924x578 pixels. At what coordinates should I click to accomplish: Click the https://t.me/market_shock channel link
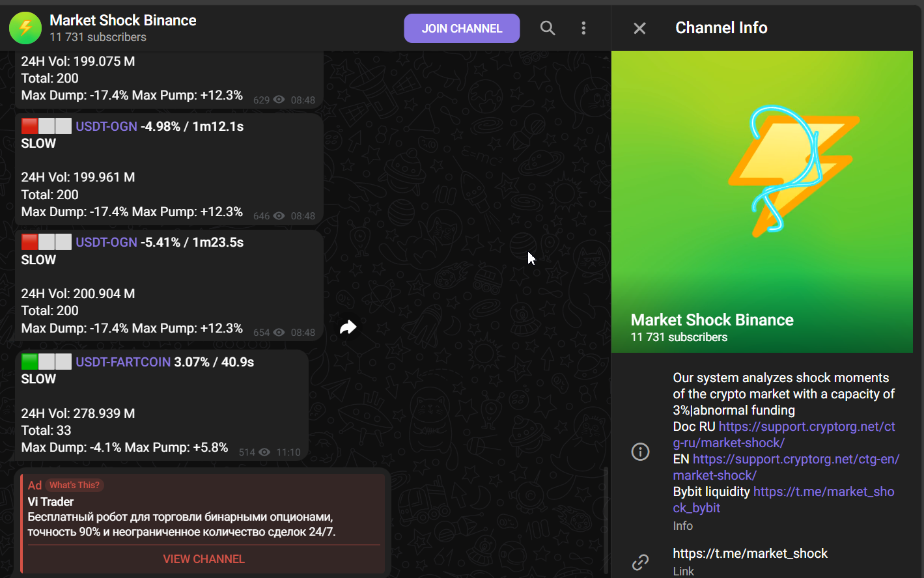750,553
